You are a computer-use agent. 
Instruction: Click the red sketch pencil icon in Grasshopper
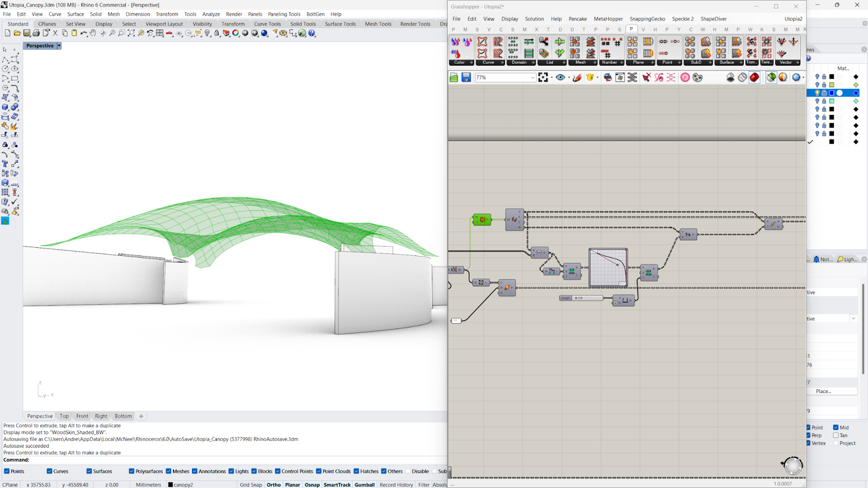(577, 78)
